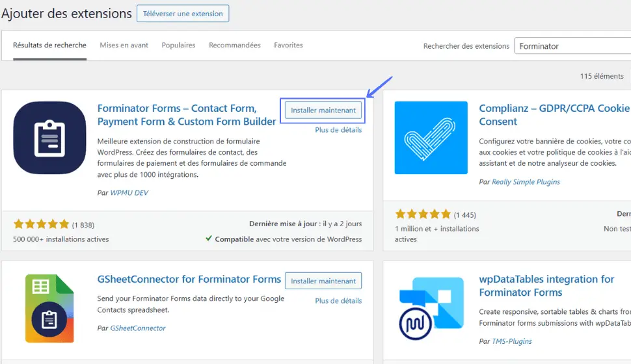Image resolution: width=631 pixels, height=364 pixels.
Task: Click the (1 445) ratings count
Action: click(x=465, y=214)
